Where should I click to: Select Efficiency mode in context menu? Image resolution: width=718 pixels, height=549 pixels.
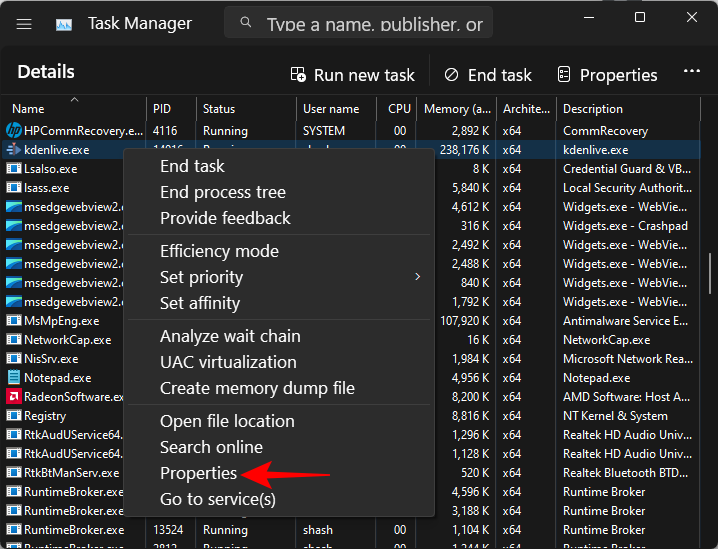coord(219,251)
